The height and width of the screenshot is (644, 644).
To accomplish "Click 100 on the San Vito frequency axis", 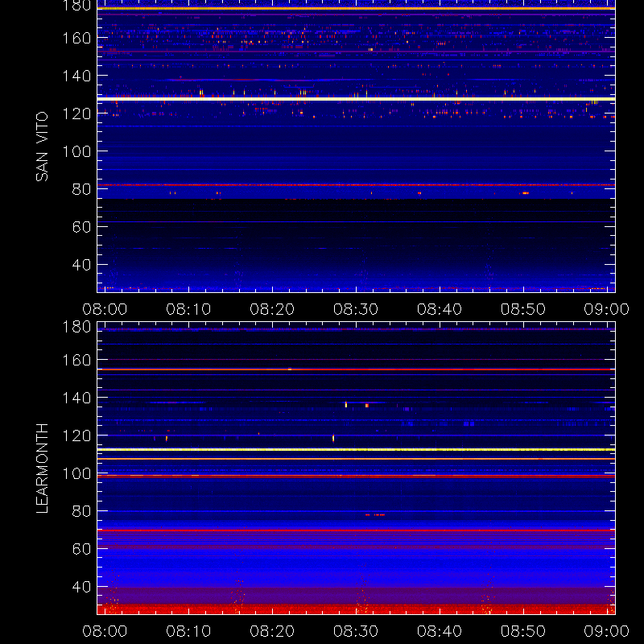I will click(x=76, y=151).
